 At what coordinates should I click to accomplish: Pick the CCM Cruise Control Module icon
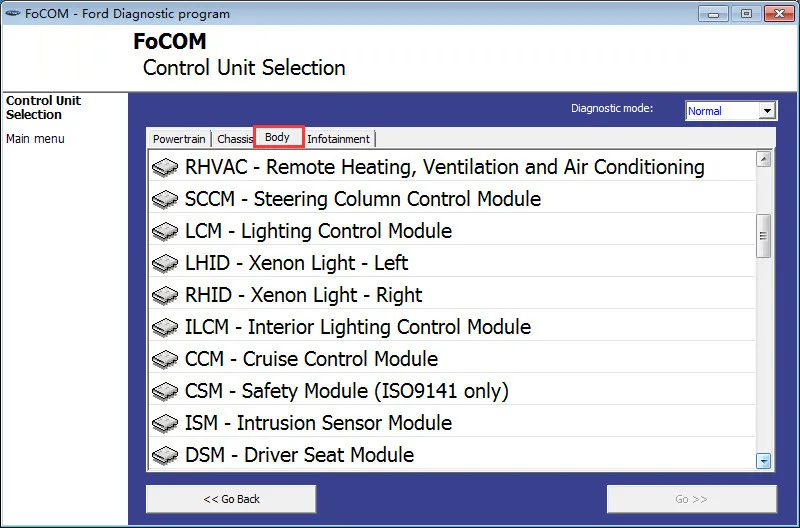pos(165,360)
